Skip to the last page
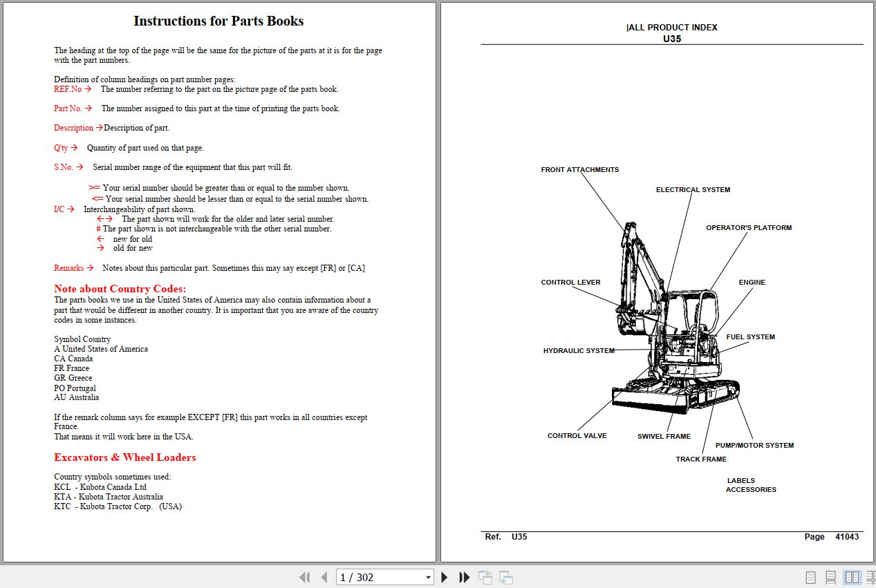Viewport: 876px width, 588px height. pyautogui.click(x=463, y=577)
